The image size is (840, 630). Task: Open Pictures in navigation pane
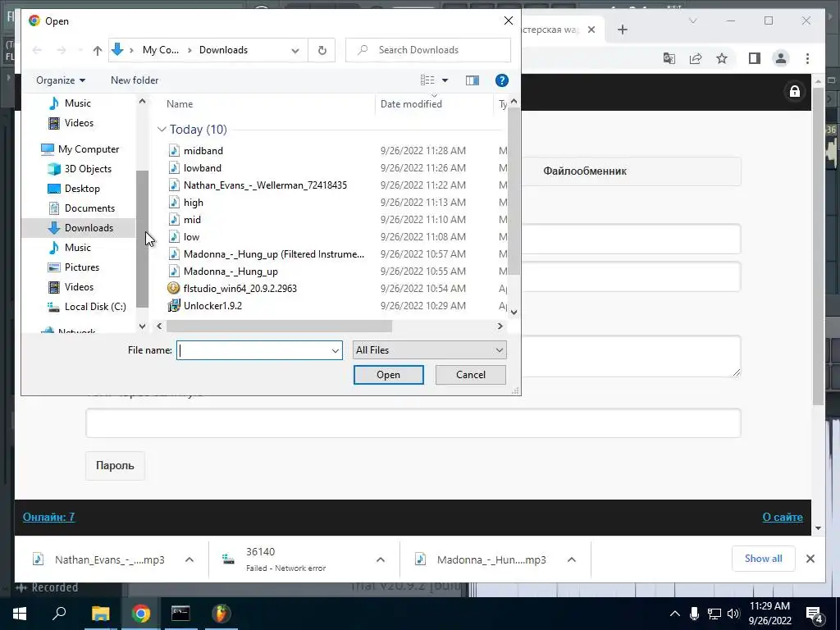(x=81, y=267)
